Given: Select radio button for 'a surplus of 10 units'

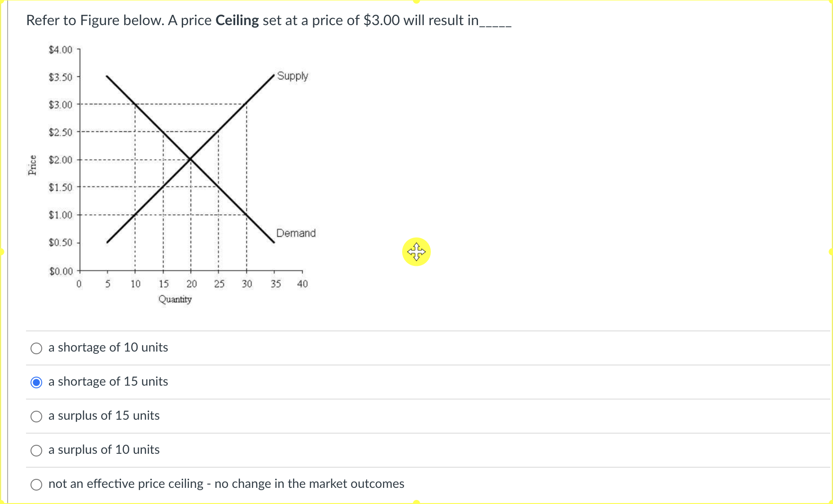Looking at the screenshot, I should [x=36, y=450].
